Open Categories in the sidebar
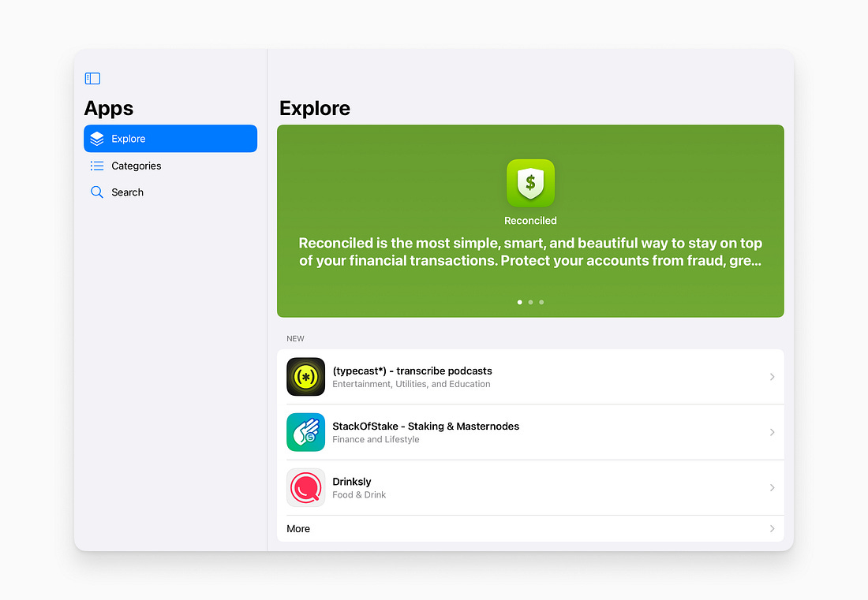This screenshot has width=868, height=600. 170,166
